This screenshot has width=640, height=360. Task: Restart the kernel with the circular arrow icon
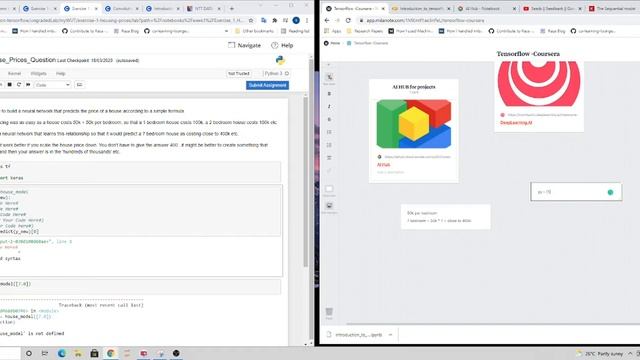[19, 84]
